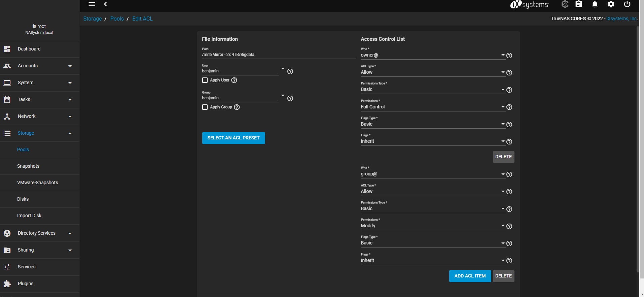Open settings gear icon in top bar
Image resolution: width=644 pixels, height=297 pixels.
coord(611,4)
